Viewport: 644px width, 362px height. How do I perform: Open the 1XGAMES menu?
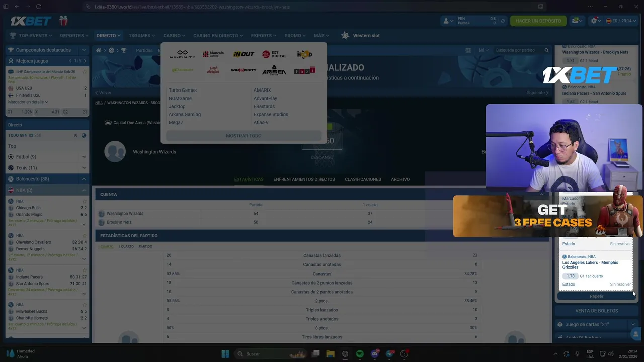tap(142, 36)
